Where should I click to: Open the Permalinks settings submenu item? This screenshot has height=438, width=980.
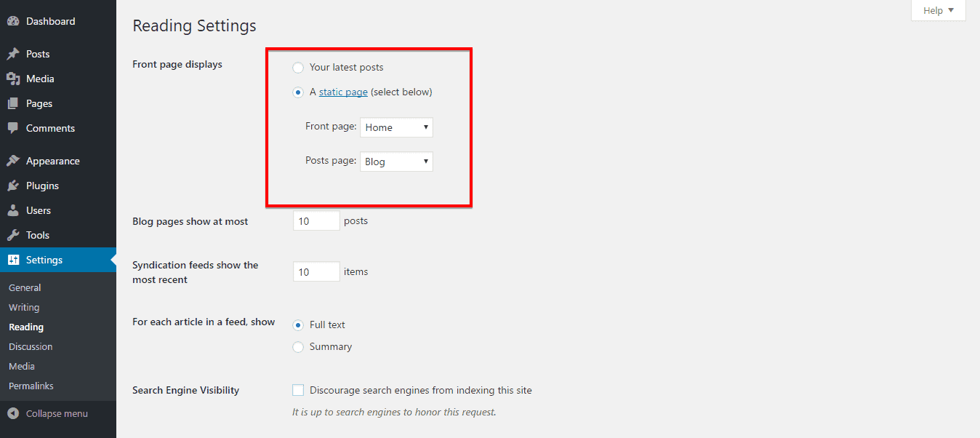(31, 386)
